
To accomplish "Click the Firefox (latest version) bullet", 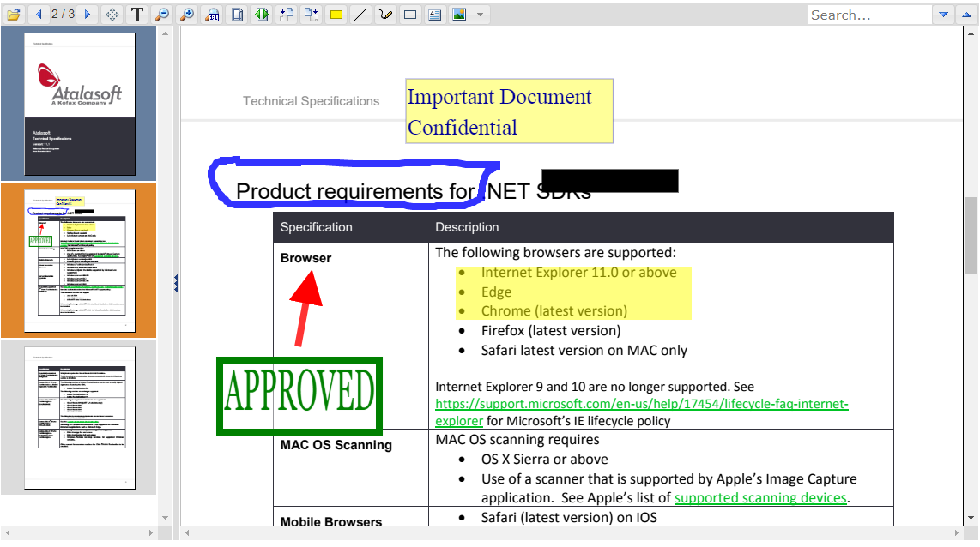I will (x=551, y=330).
